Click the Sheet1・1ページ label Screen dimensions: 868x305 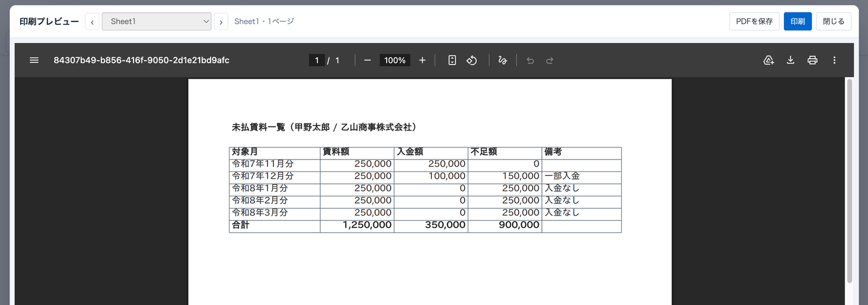264,21
